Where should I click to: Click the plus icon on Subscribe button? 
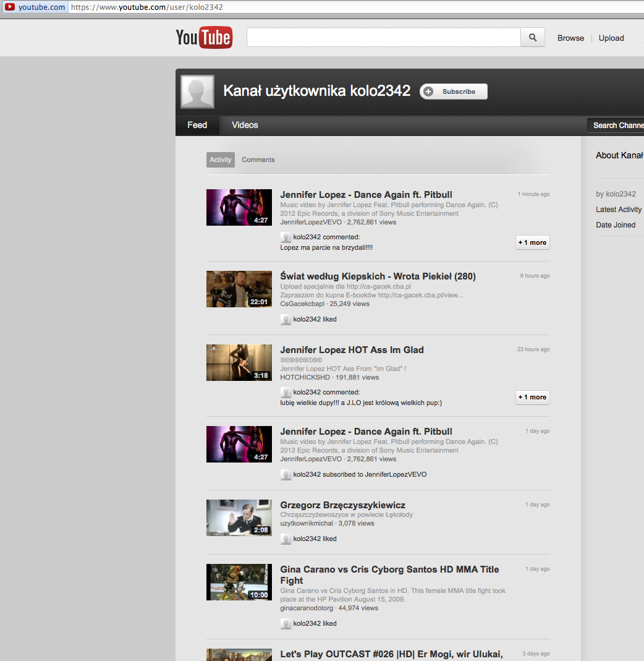tap(428, 92)
